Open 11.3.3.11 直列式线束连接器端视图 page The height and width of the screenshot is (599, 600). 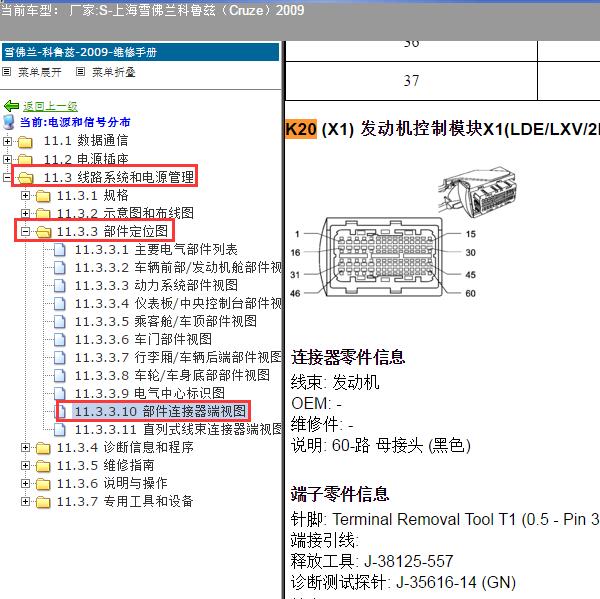point(178,429)
